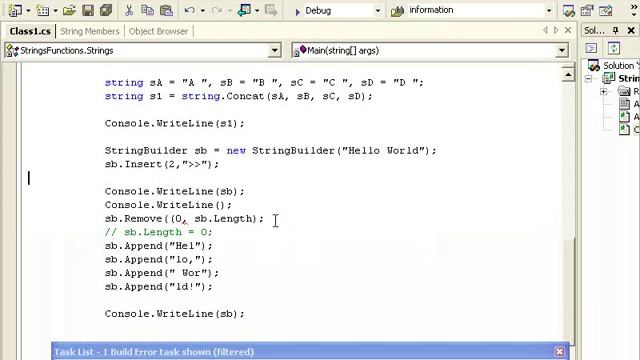Click the Add New Item toolbar icon
Viewport: 640px width, 360px height.
(42, 10)
